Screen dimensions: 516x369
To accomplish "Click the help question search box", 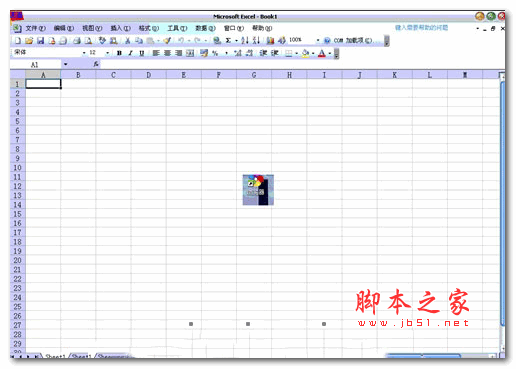I will [x=422, y=28].
